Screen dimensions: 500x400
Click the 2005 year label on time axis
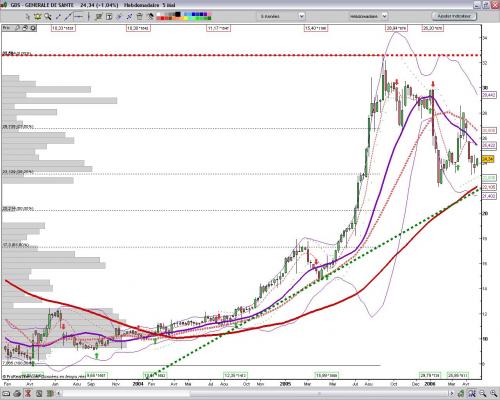pos(286,384)
